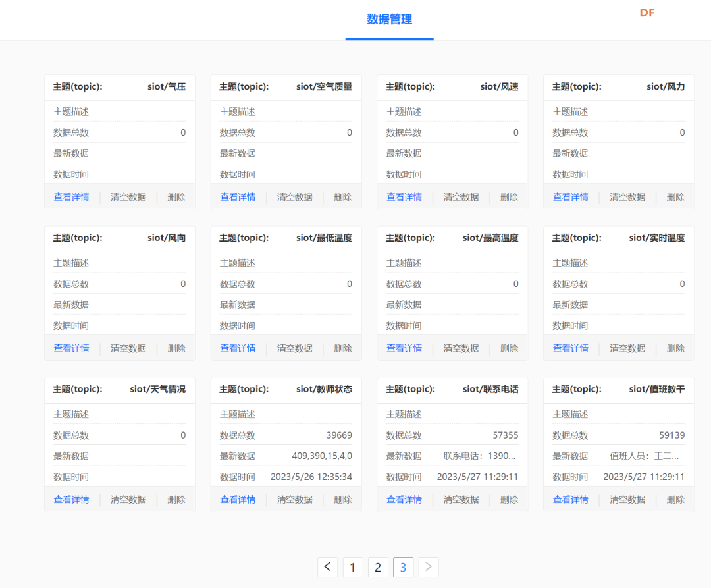Click the siot/气压 topic title
This screenshot has width=711, height=588.
[167, 87]
